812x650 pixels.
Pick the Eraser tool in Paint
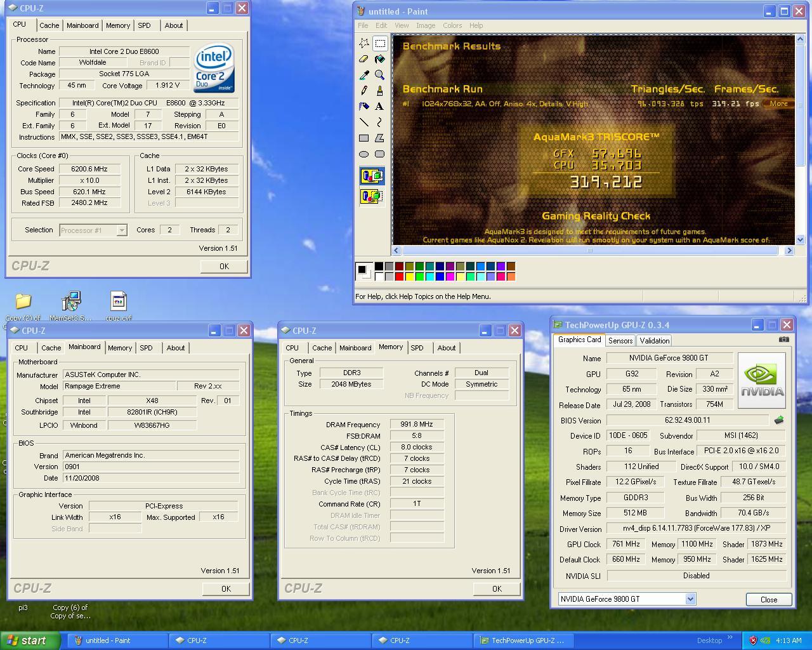tap(364, 59)
